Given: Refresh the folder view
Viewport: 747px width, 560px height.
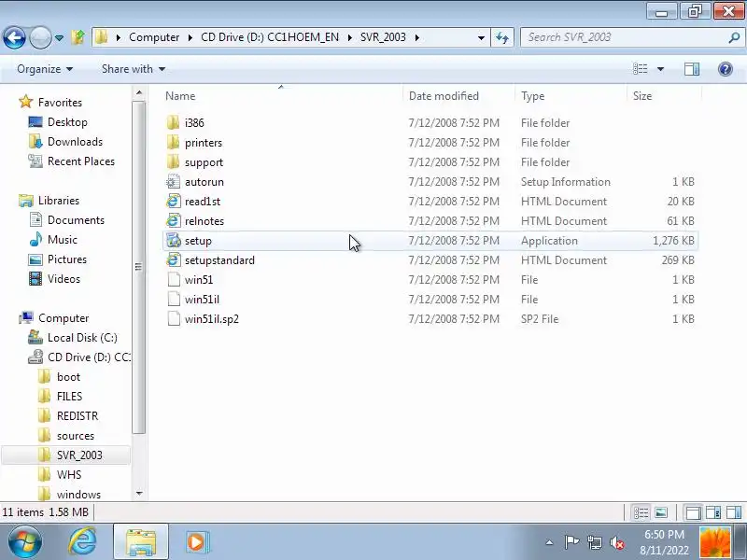Looking at the screenshot, I should click(x=502, y=37).
